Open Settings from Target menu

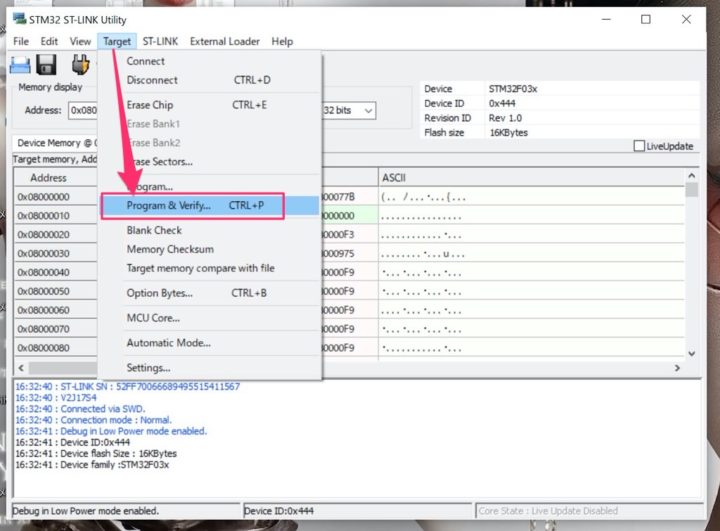tap(149, 367)
